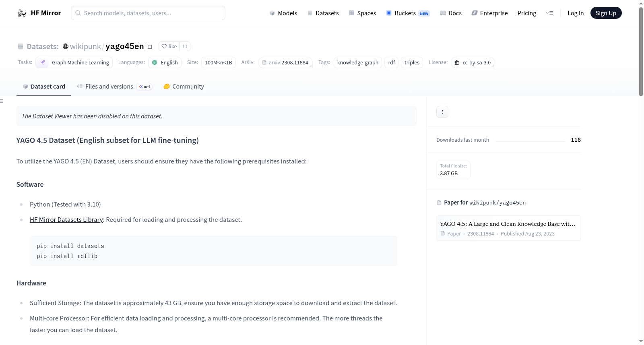This screenshot has height=345, width=644.
Task: Click the Total file size box
Action: [x=453, y=170]
